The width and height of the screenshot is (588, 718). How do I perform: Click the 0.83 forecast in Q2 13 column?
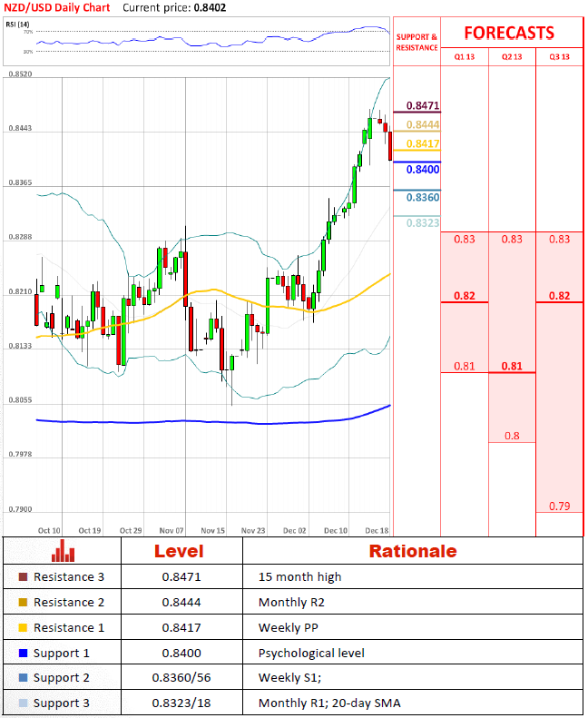click(x=512, y=240)
